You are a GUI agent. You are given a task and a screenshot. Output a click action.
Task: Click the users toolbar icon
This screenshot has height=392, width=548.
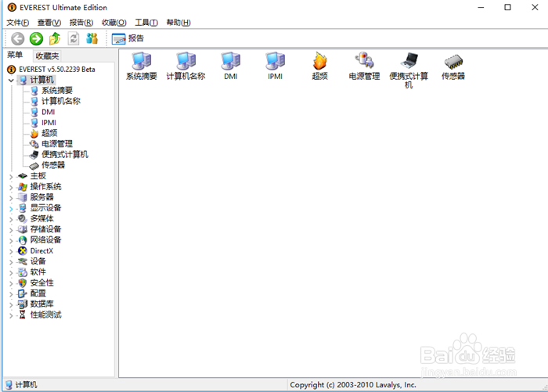coord(92,38)
